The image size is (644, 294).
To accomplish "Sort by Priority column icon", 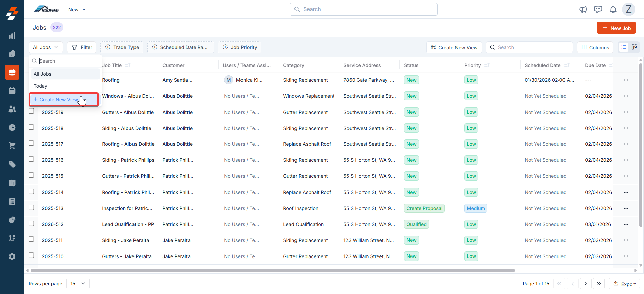I will (487, 65).
